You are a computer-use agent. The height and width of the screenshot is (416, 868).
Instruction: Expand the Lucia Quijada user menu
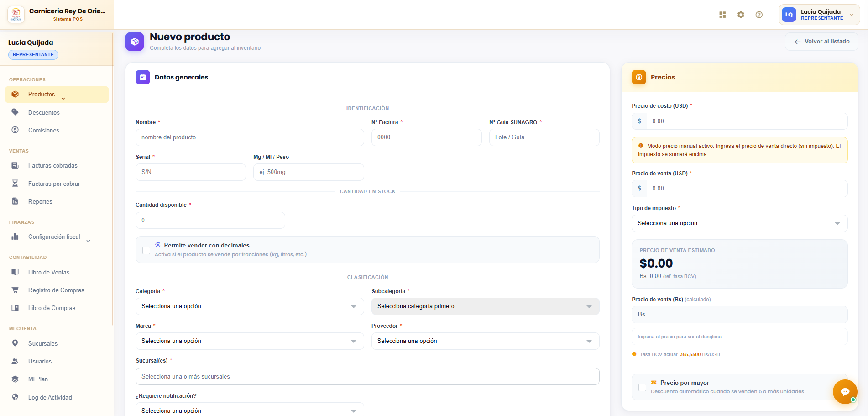coord(819,15)
